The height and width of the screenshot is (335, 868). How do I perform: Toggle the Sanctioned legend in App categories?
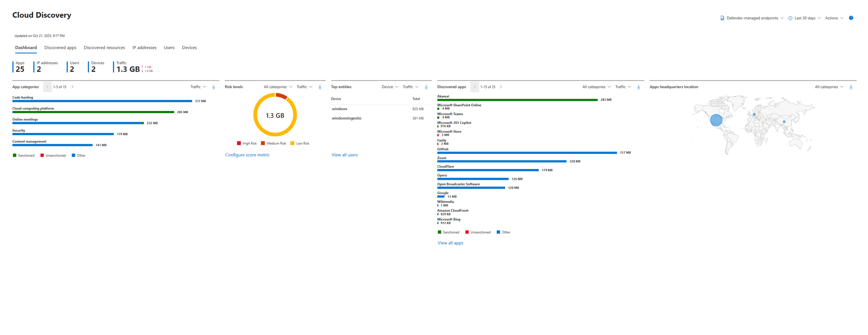click(x=23, y=156)
